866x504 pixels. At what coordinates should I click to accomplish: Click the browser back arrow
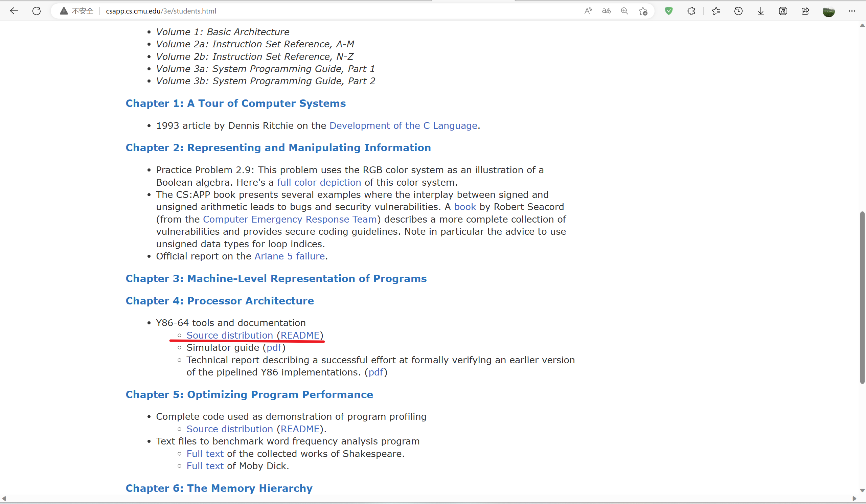pos(14,11)
